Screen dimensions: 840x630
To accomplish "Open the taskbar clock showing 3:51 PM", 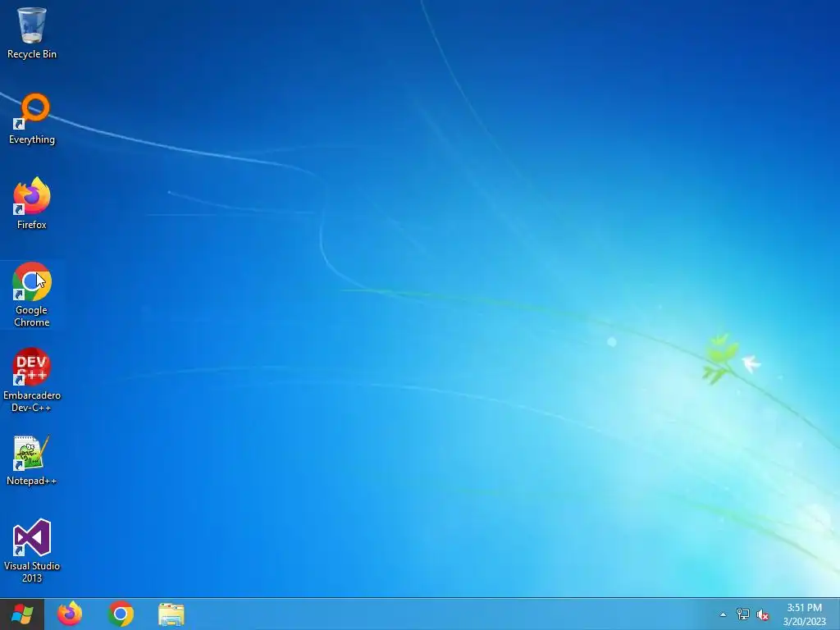I will (x=805, y=614).
